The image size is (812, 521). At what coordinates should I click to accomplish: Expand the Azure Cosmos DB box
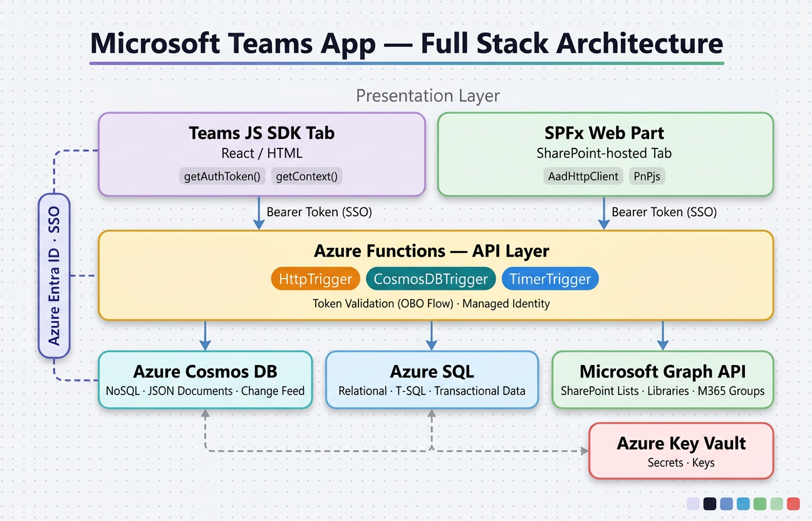[x=205, y=379]
